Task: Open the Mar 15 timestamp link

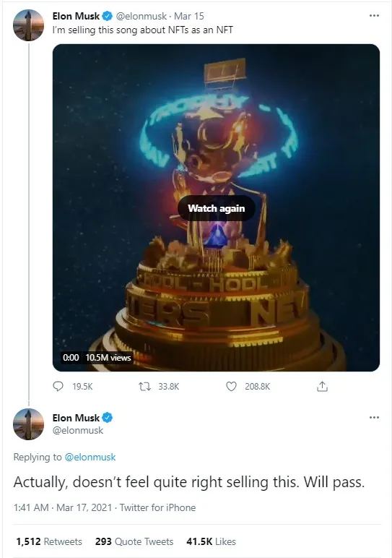Action: pos(188,16)
